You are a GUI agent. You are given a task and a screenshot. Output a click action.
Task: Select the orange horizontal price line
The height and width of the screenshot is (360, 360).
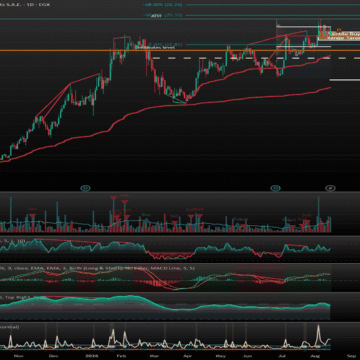coord(180,50)
